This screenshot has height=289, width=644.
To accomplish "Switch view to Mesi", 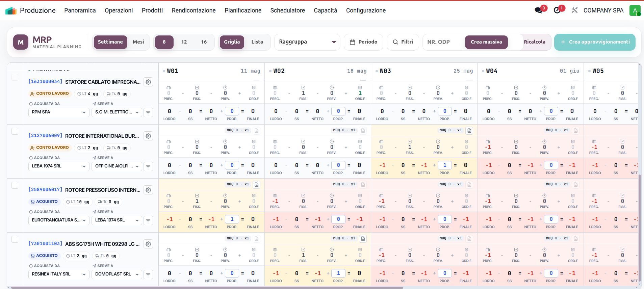I will [x=138, y=42].
